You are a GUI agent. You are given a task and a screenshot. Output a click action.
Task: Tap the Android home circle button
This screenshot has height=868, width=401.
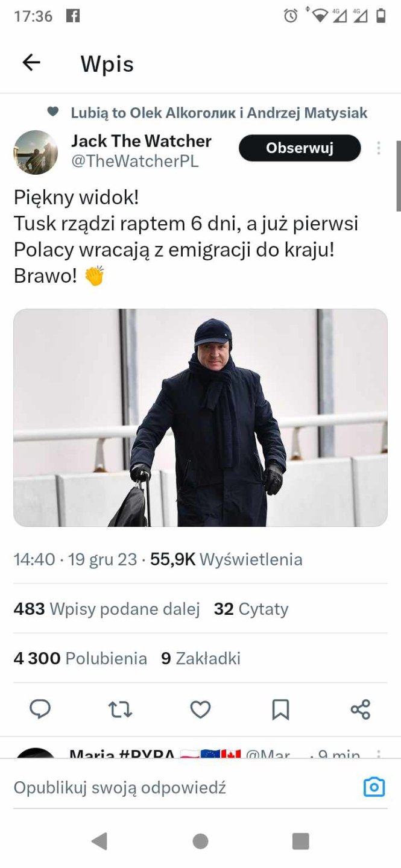[x=200, y=841]
